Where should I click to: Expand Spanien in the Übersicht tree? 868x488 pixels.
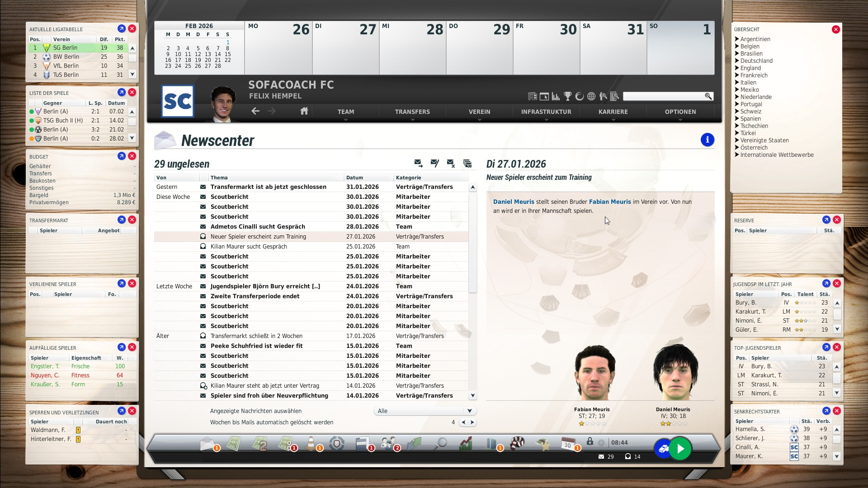tap(737, 119)
